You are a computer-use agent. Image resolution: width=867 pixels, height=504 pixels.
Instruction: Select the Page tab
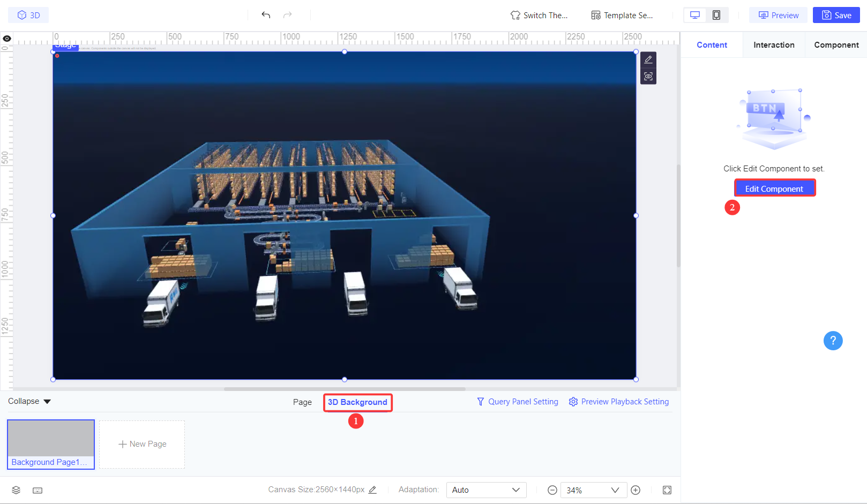coord(302,402)
